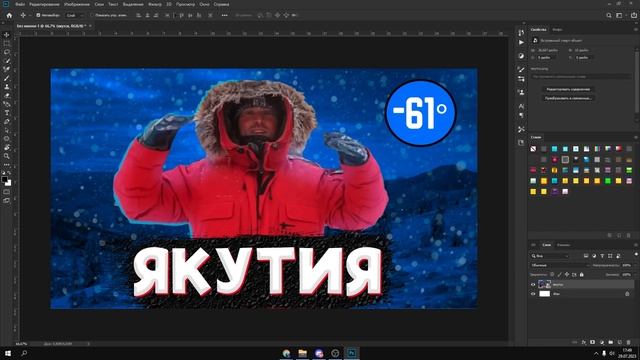Open Windows Start menu

click(x=8, y=353)
